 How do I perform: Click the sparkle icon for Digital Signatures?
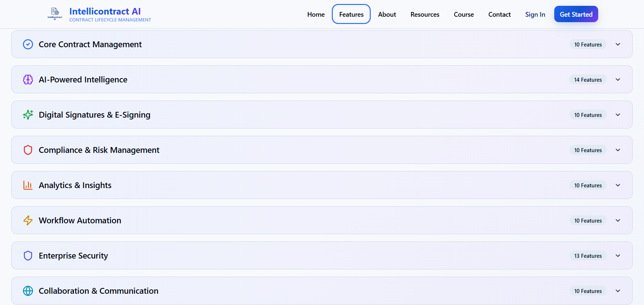pos(28,115)
